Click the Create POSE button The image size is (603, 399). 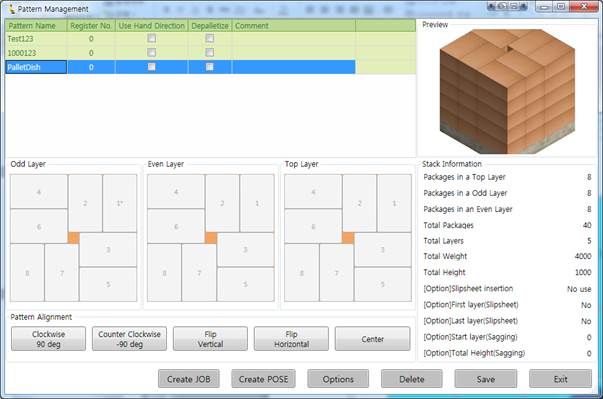263,379
